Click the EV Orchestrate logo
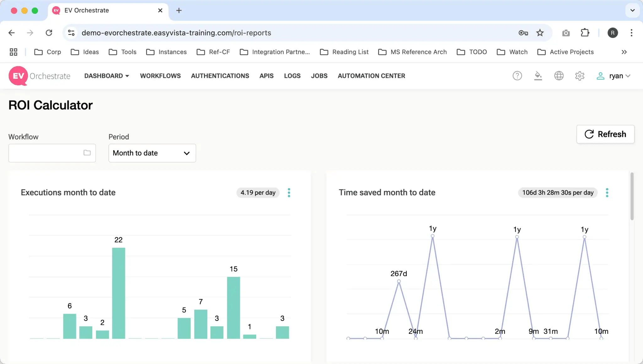The image size is (643, 364). click(40, 76)
